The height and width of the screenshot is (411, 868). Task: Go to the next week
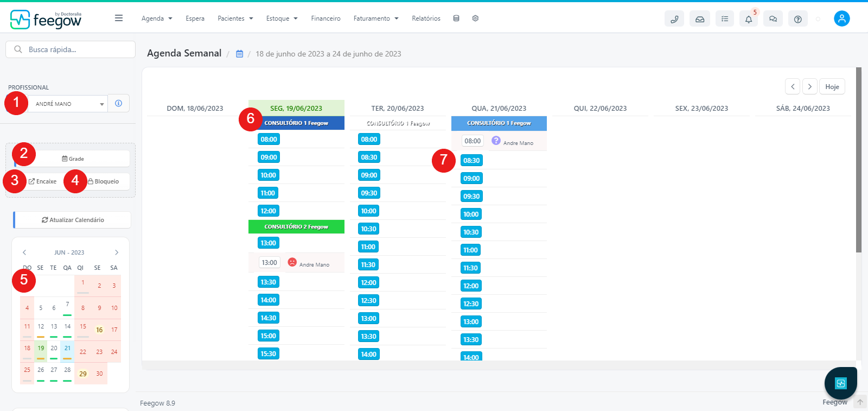(810, 86)
